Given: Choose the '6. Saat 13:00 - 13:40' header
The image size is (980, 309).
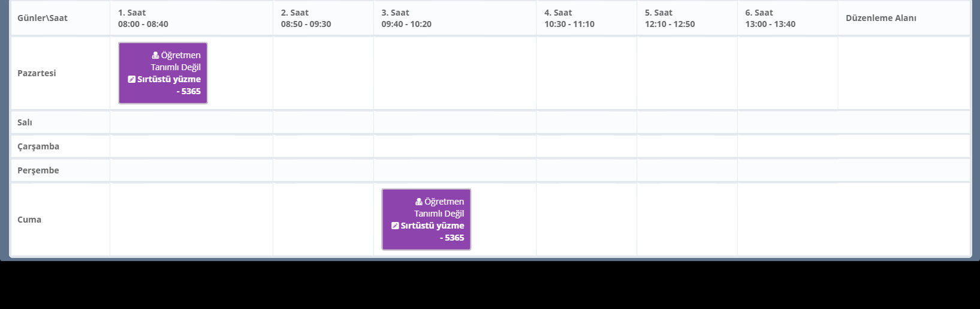Looking at the screenshot, I should 770,18.
